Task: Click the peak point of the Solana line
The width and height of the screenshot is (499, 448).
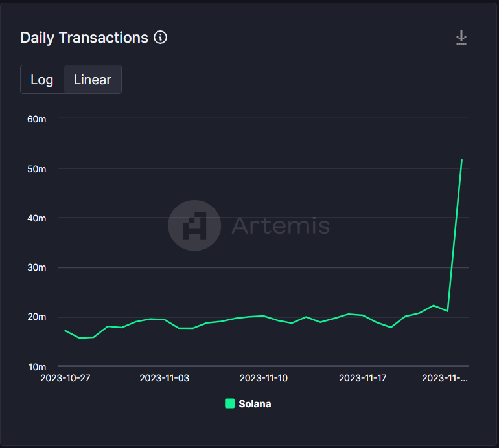Action: click(x=462, y=160)
